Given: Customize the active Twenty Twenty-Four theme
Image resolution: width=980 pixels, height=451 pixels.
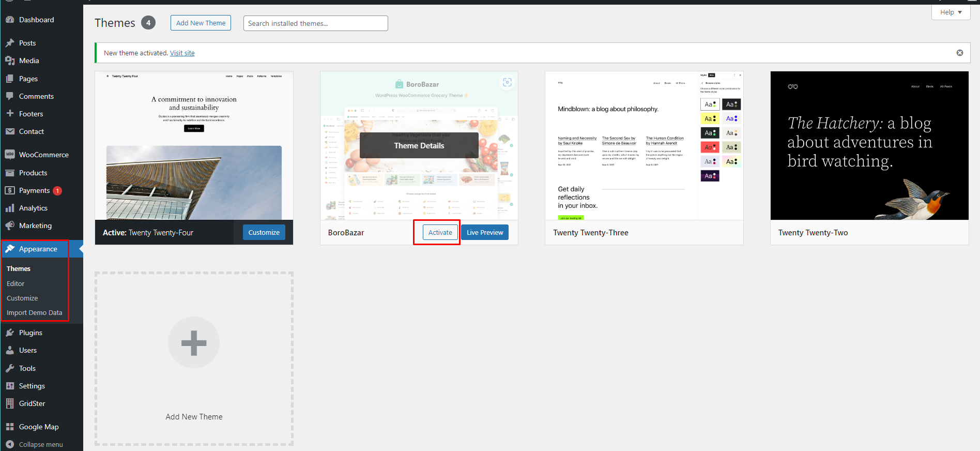Looking at the screenshot, I should pos(264,232).
